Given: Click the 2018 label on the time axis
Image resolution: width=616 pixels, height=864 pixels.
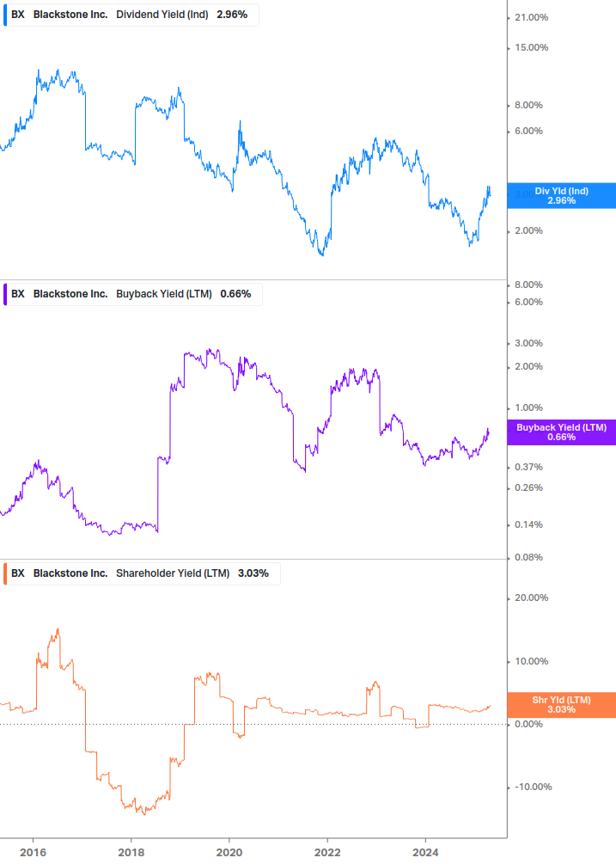Looking at the screenshot, I should pyautogui.click(x=131, y=853).
